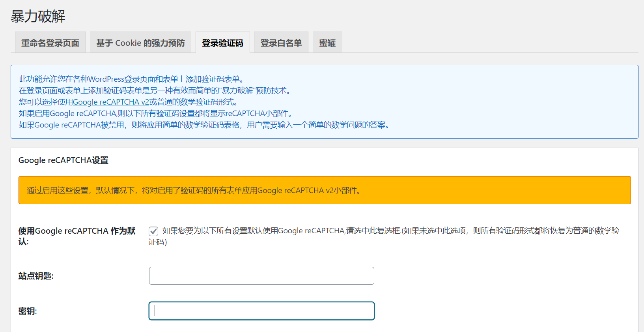644x332 pixels.
Task: Focus the 站点钥匙 input field
Action: pyautogui.click(x=261, y=276)
